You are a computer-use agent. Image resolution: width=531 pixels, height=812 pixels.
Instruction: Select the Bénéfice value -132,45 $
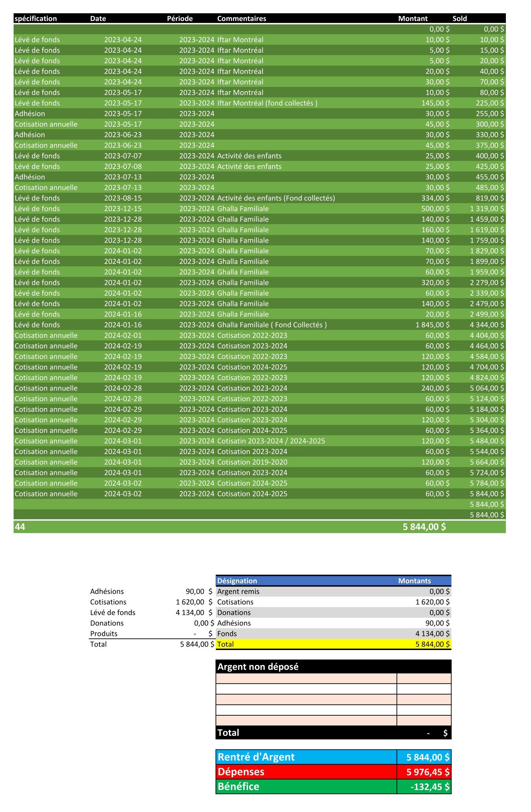[430, 787]
